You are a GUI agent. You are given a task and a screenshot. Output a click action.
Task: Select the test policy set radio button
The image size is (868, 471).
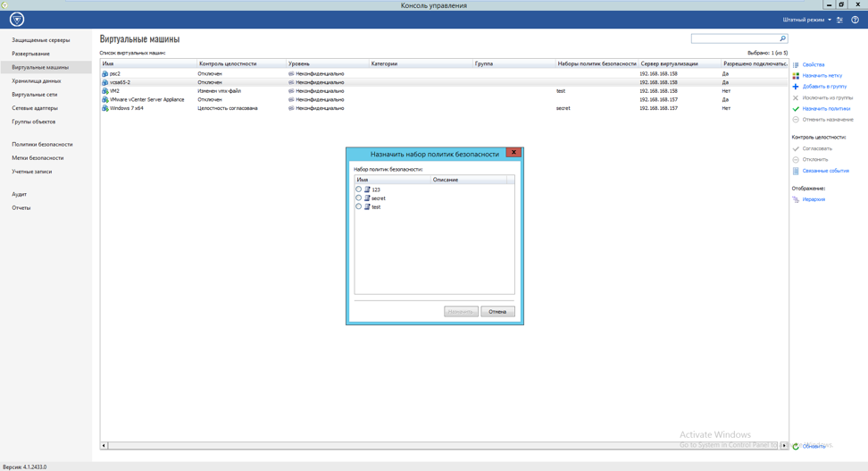[x=359, y=206]
